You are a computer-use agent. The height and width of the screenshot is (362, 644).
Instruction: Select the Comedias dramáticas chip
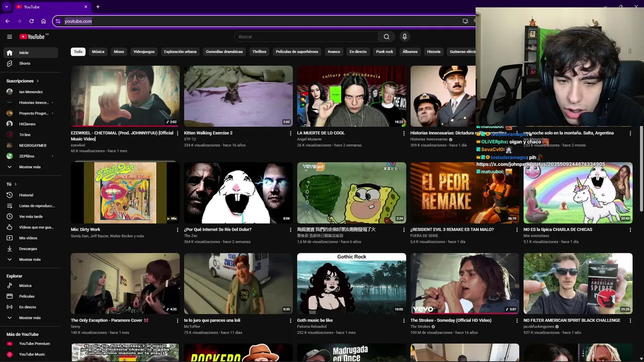coord(224,52)
